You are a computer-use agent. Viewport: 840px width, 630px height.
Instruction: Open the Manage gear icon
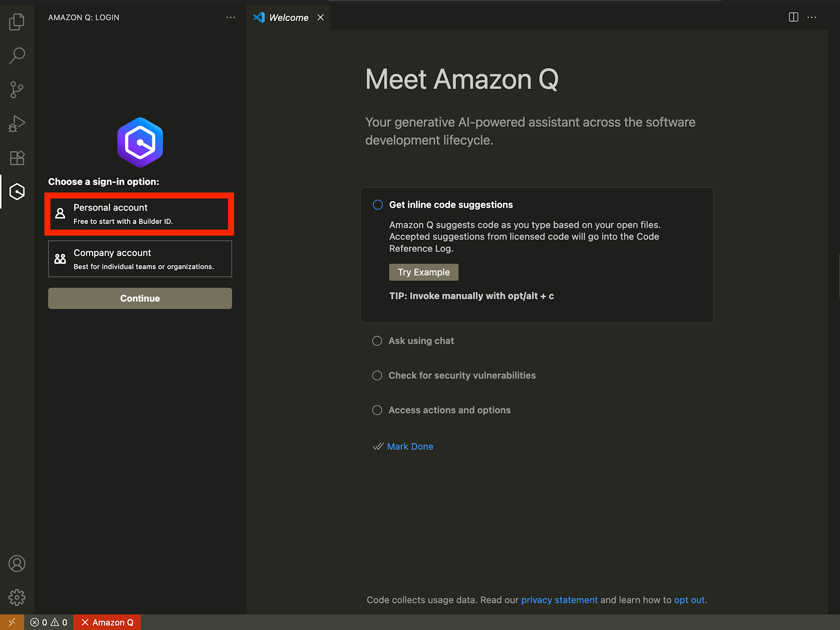point(17,597)
